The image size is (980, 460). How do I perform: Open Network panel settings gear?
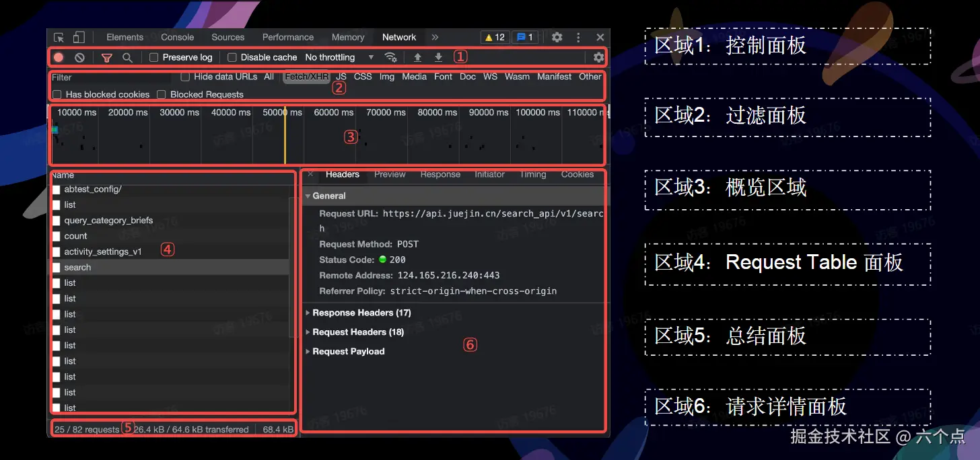[x=598, y=58]
